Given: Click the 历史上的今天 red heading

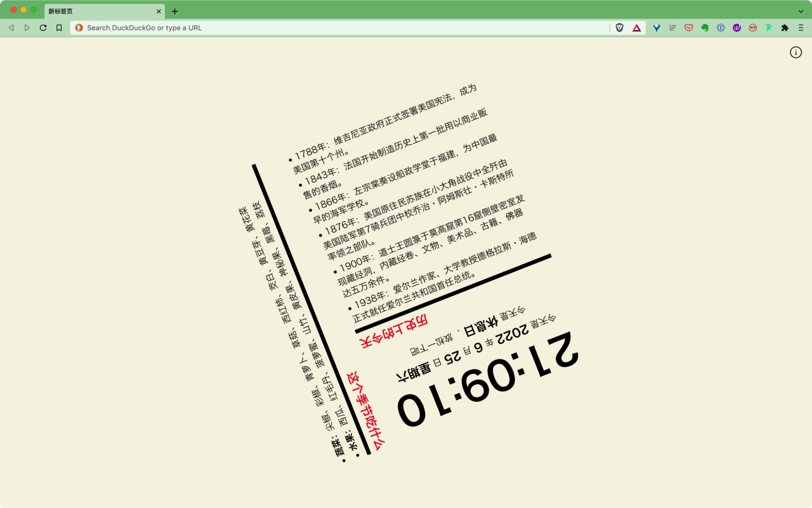Looking at the screenshot, I should pyautogui.click(x=393, y=331).
